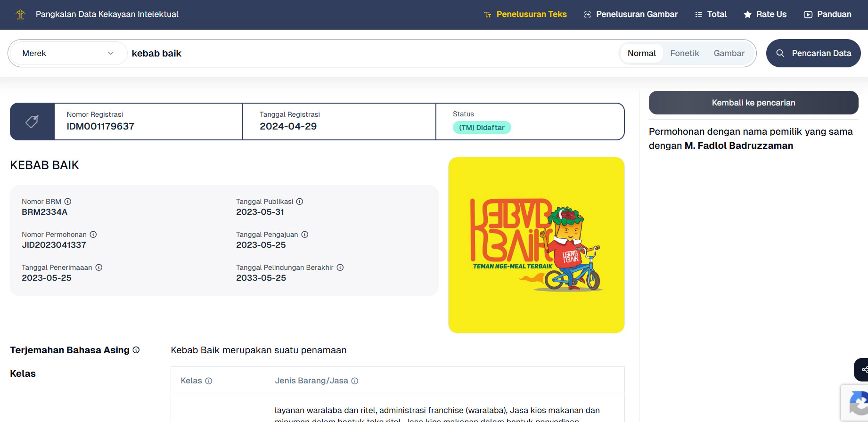This screenshot has width=868, height=422.
Task: Click protection end date 2033-05-25
Action: (x=261, y=278)
